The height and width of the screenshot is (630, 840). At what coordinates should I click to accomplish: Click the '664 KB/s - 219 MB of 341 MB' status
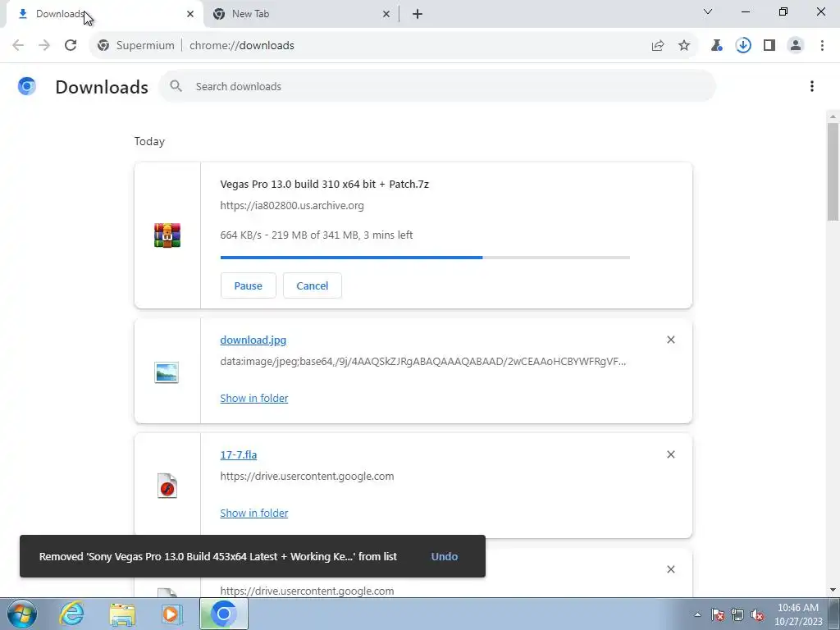(317, 235)
